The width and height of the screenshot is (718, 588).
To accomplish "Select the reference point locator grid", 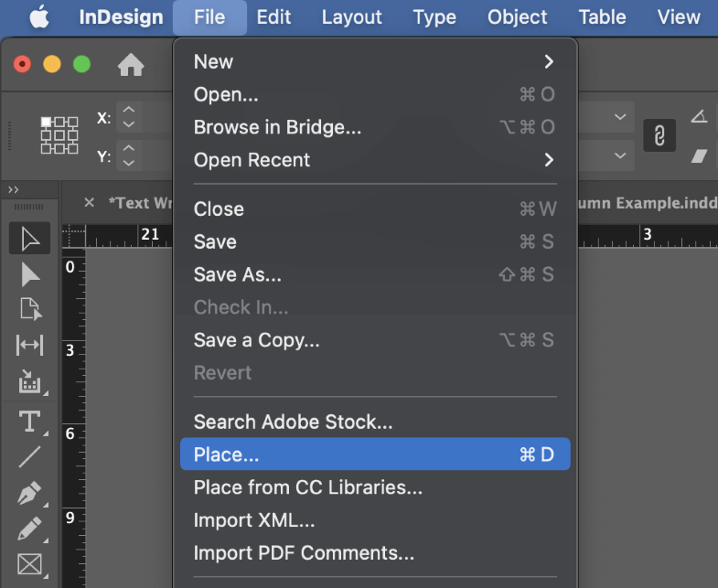I will pos(59,135).
